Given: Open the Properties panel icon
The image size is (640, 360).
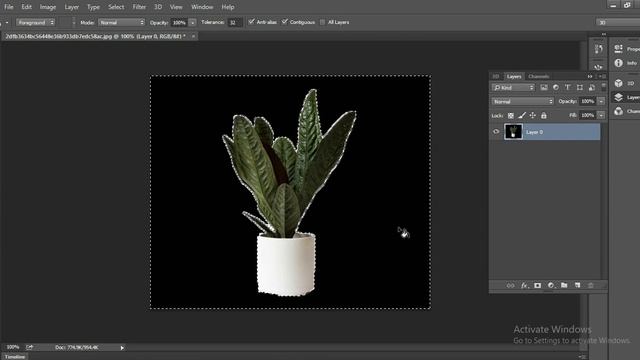Looking at the screenshot, I should point(619,49).
